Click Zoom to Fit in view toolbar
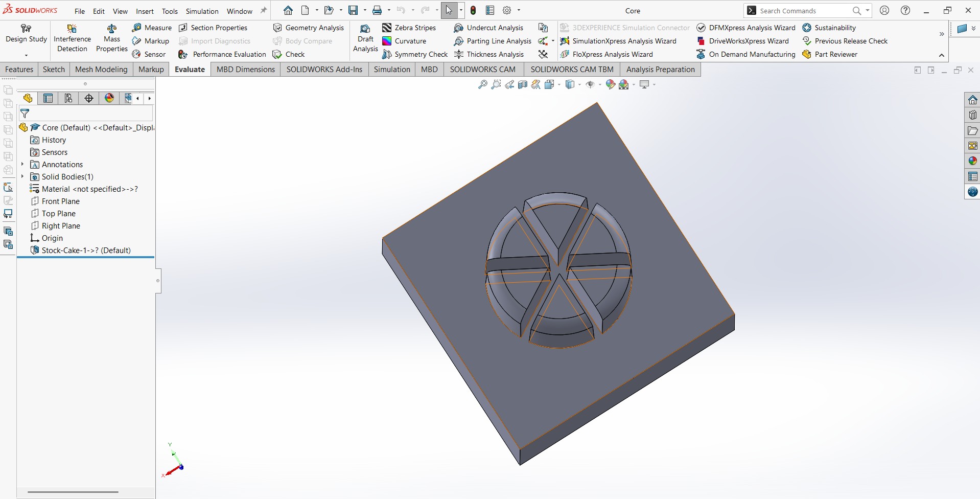 click(x=482, y=84)
